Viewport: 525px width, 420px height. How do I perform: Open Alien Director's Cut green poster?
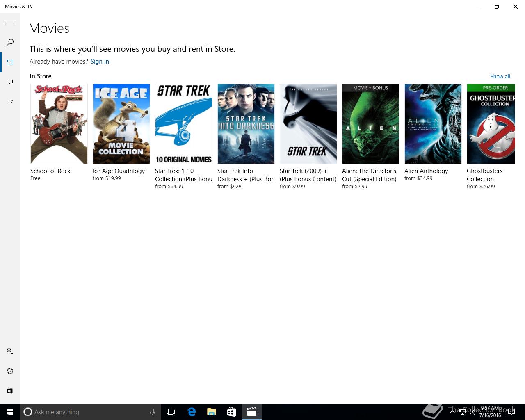[371, 124]
